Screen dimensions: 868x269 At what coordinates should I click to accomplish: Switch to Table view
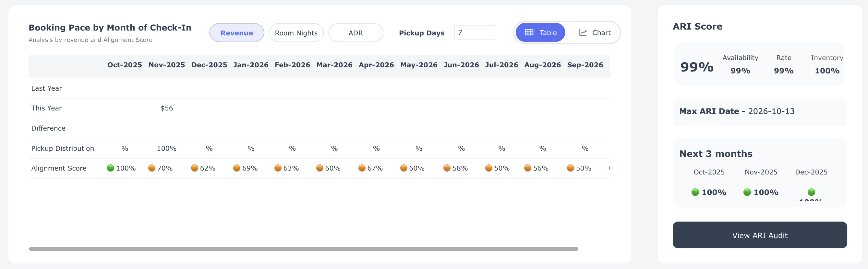[x=540, y=32]
